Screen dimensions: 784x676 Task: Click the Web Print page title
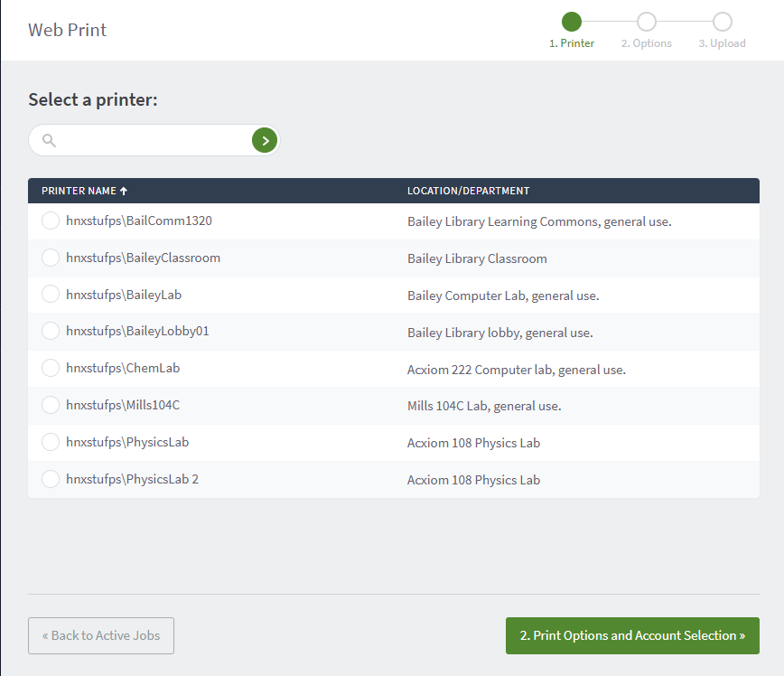(x=68, y=30)
